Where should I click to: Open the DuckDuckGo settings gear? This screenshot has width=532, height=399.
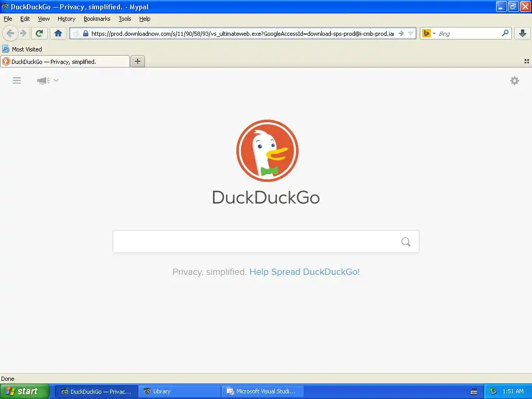coord(514,81)
